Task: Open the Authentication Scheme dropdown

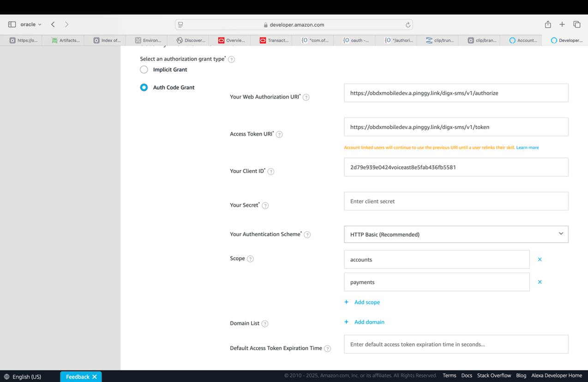Action: click(x=456, y=234)
